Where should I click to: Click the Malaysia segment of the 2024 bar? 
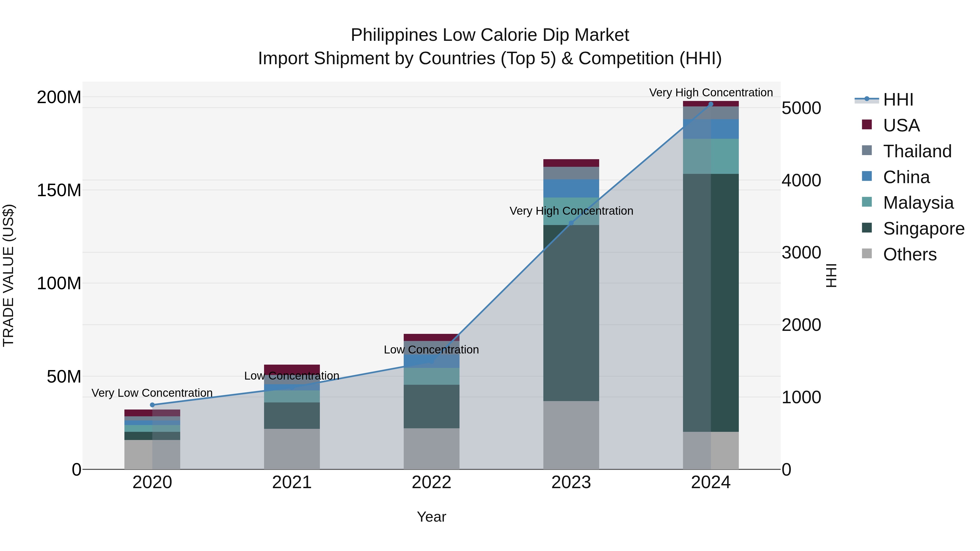point(711,156)
